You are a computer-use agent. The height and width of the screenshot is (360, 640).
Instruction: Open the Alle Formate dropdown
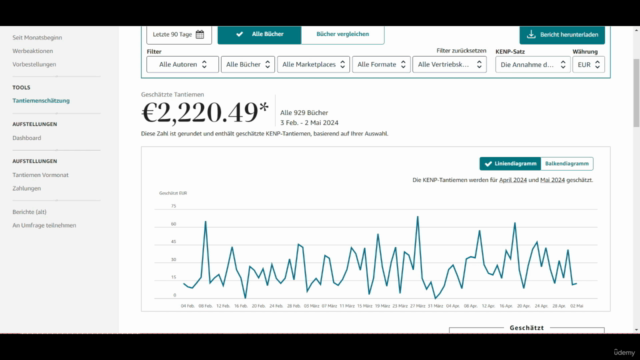point(381,64)
